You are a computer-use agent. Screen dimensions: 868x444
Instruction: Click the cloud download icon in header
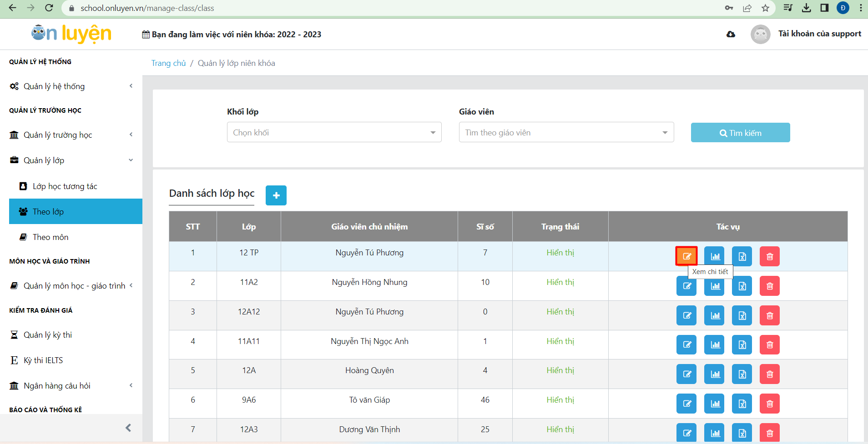click(731, 34)
